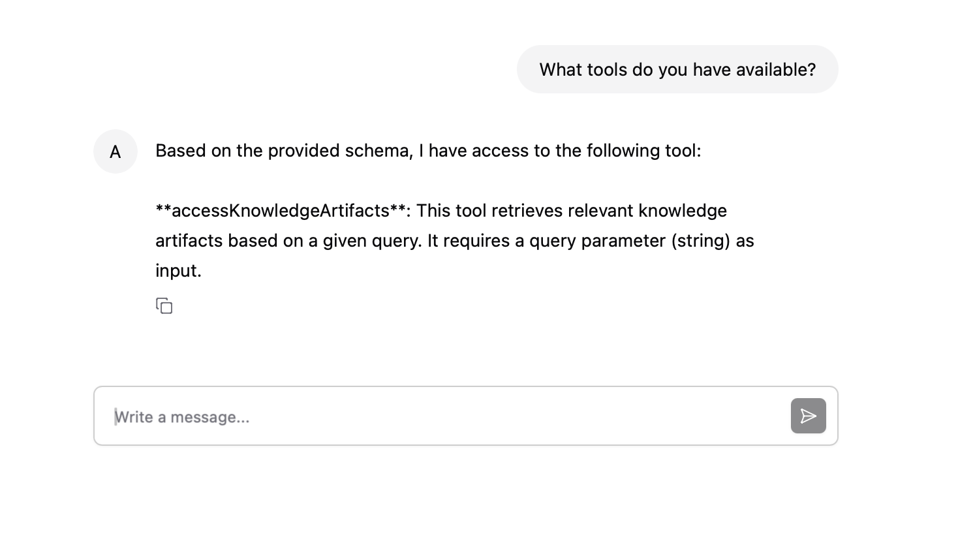Click the word "input." ending the reply
The height and width of the screenshot is (560, 958).
pyautogui.click(x=178, y=271)
